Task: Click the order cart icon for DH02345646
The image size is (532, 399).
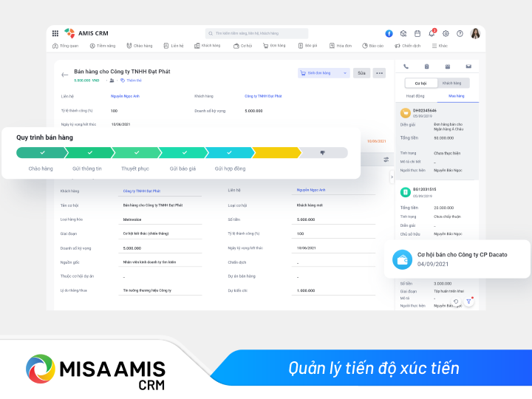Action: 405,113
